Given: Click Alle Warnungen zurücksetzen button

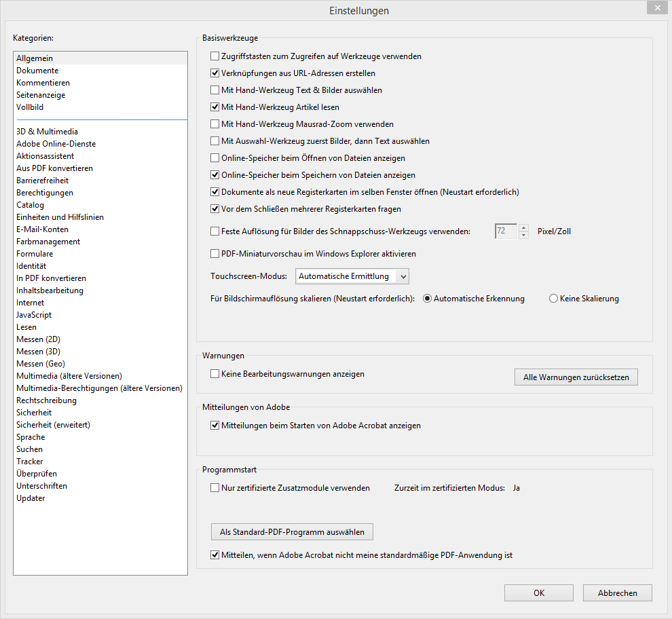Looking at the screenshot, I should click(x=576, y=377).
